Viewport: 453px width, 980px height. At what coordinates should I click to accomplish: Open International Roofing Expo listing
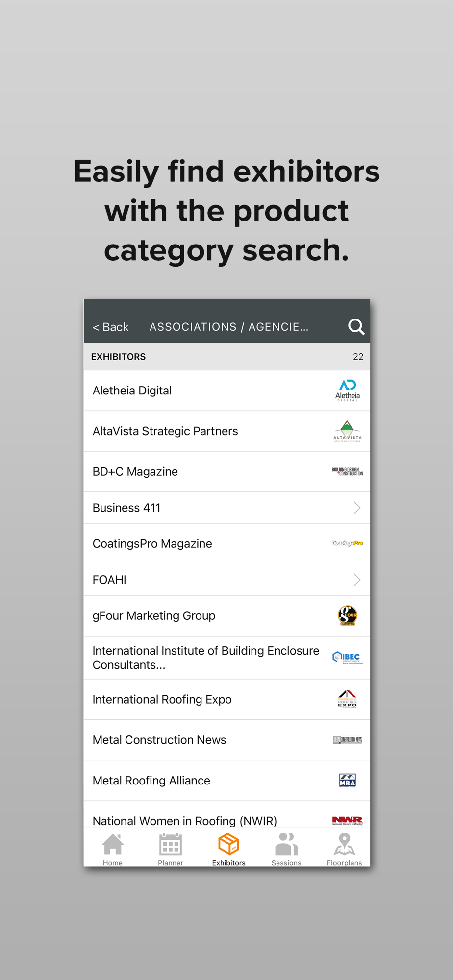click(227, 699)
